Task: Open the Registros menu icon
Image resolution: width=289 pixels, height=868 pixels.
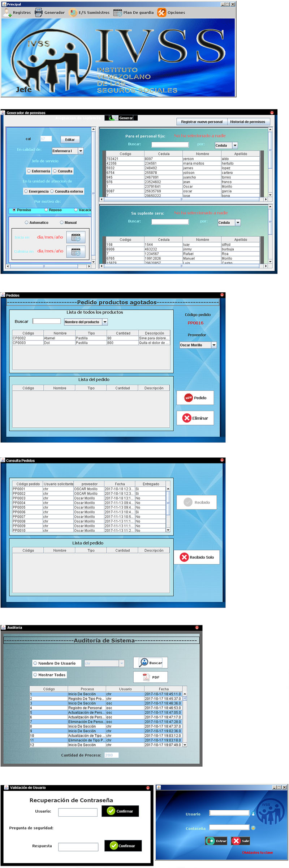Action: point(7,13)
